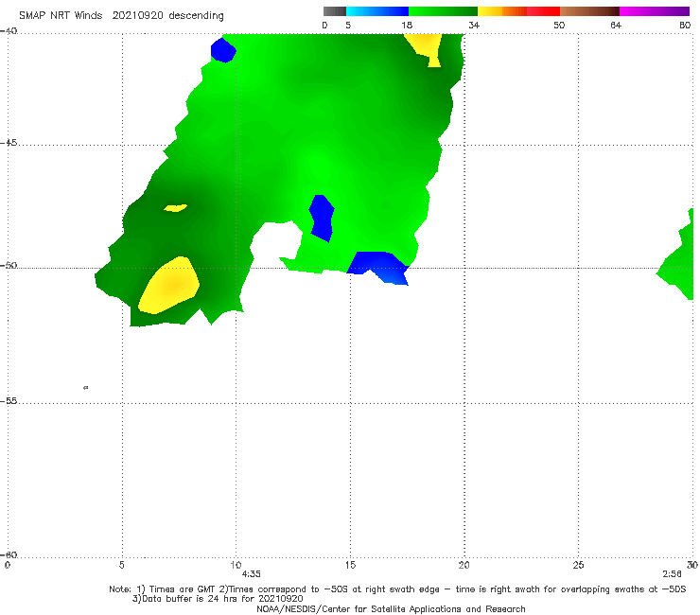Click the color bar label '34'
This screenshot has height=615, width=700.
click(x=474, y=25)
